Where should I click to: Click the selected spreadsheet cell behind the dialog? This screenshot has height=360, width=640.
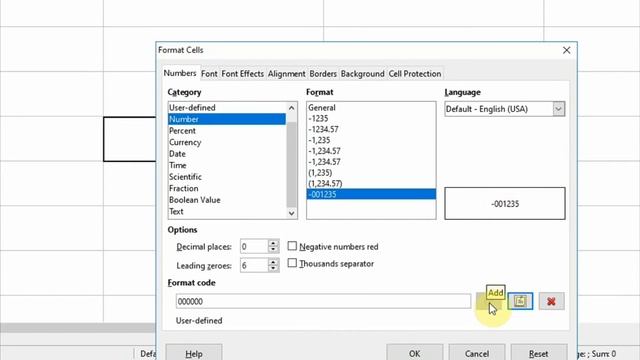pyautogui.click(x=129, y=139)
